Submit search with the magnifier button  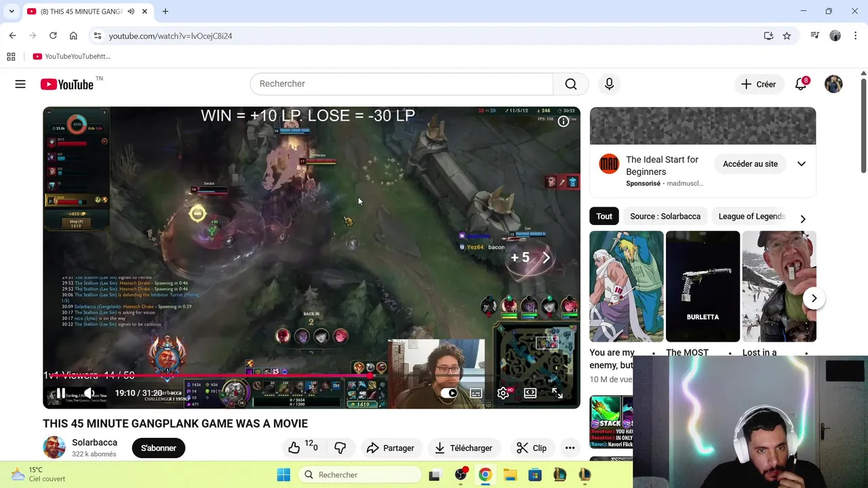point(571,84)
